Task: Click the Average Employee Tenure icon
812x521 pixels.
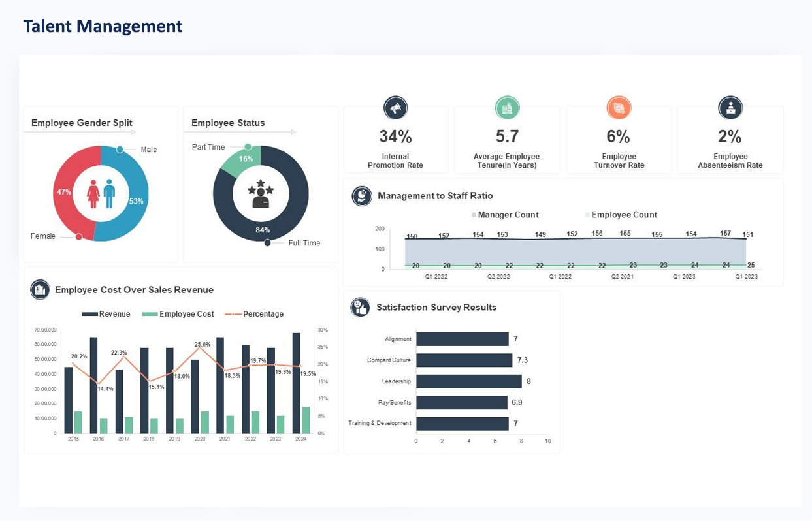Action: point(507,108)
